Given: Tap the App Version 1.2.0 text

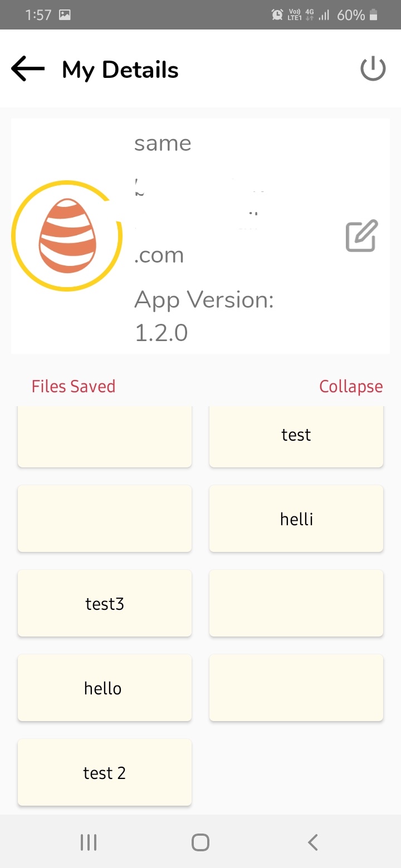Looking at the screenshot, I should tap(204, 316).
